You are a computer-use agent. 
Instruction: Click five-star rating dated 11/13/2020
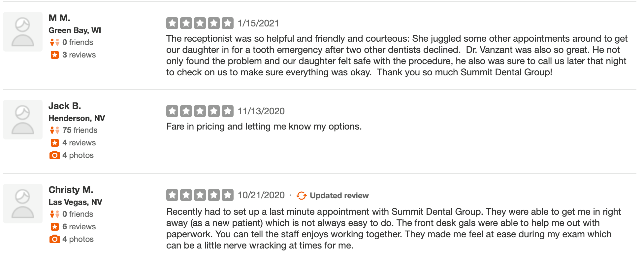click(x=200, y=111)
